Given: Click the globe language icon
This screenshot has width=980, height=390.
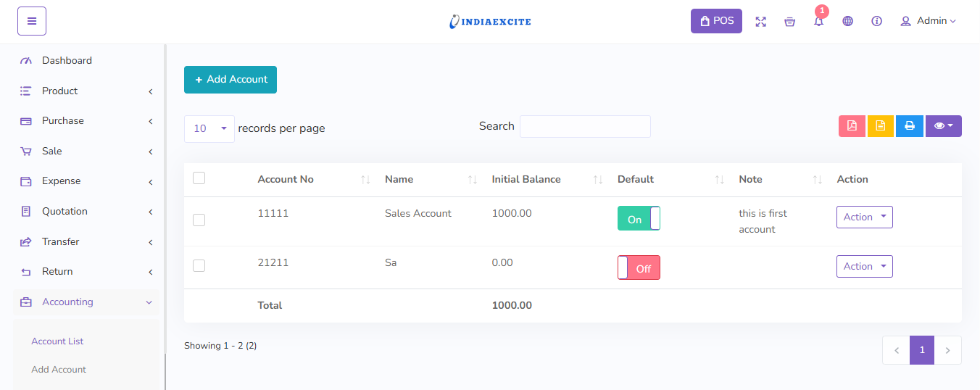Looking at the screenshot, I should point(847,22).
